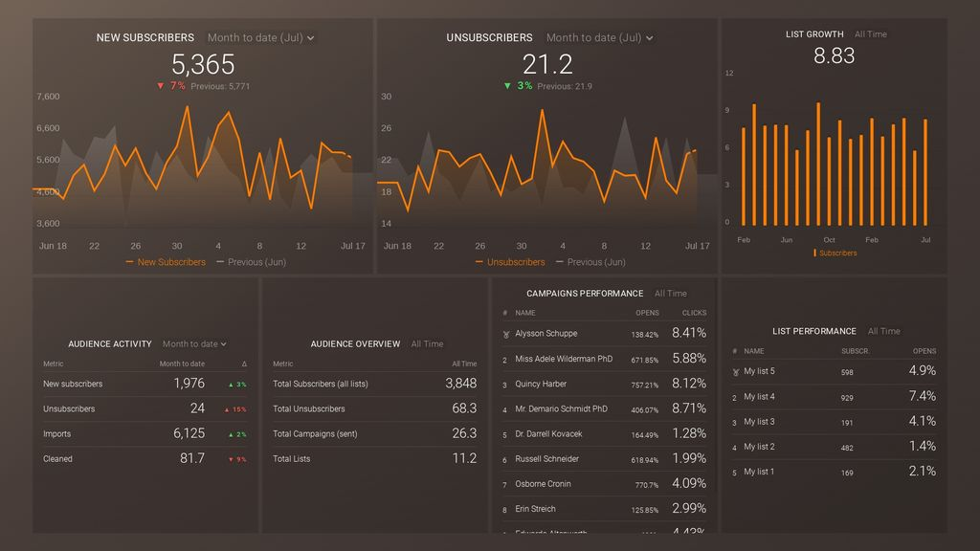
Task: Expand Audience Activity Month to date selector
Action: [194, 343]
